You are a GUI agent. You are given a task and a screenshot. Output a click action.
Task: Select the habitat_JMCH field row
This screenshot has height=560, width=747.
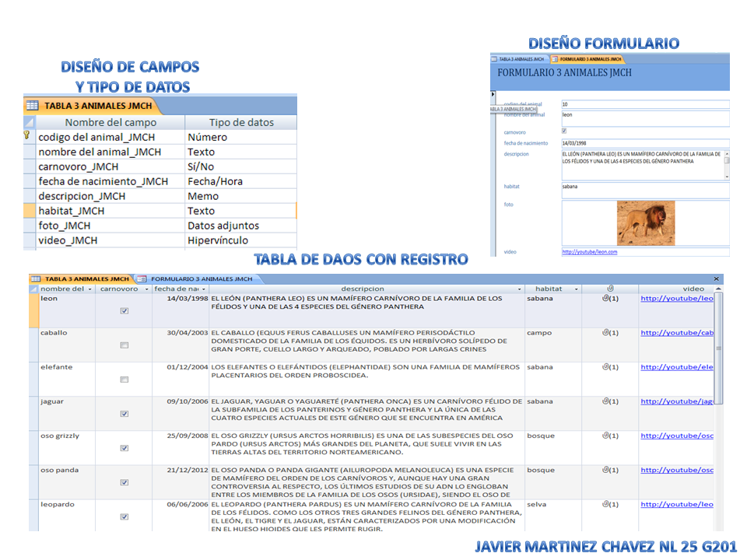[160, 211]
